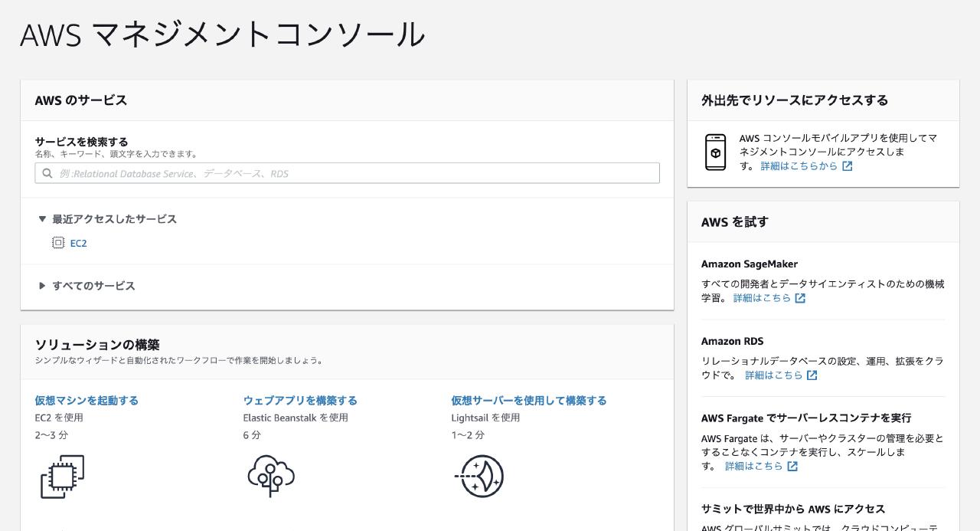980x531 pixels.
Task: Click the Lightsail compass icon
Action: [x=479, y=476]
